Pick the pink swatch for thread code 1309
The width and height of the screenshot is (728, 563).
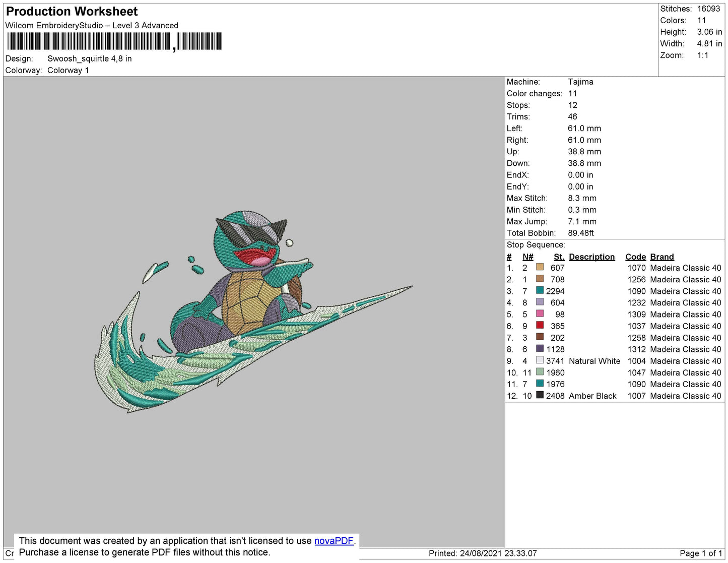tap(540, 314)
